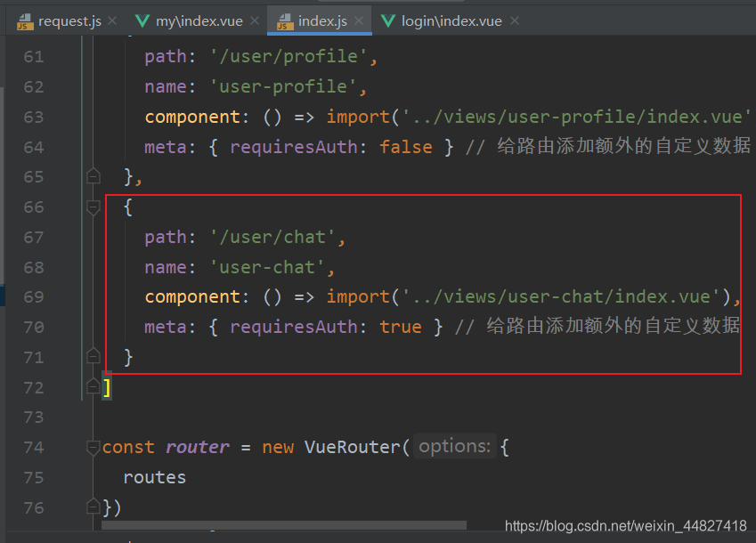Viewport: 756px width, 543px height.
Task: Click the user-profile/index.vue import path
Action: 575,117
